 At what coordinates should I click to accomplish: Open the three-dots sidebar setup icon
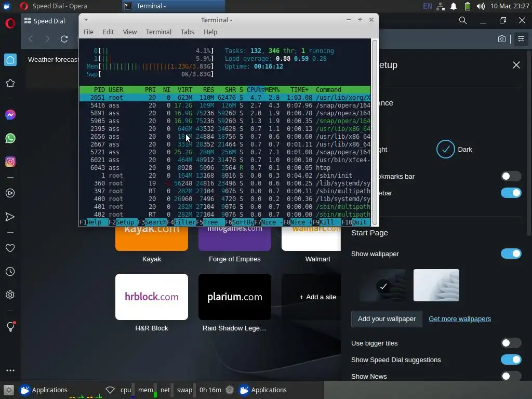(10, 370)
